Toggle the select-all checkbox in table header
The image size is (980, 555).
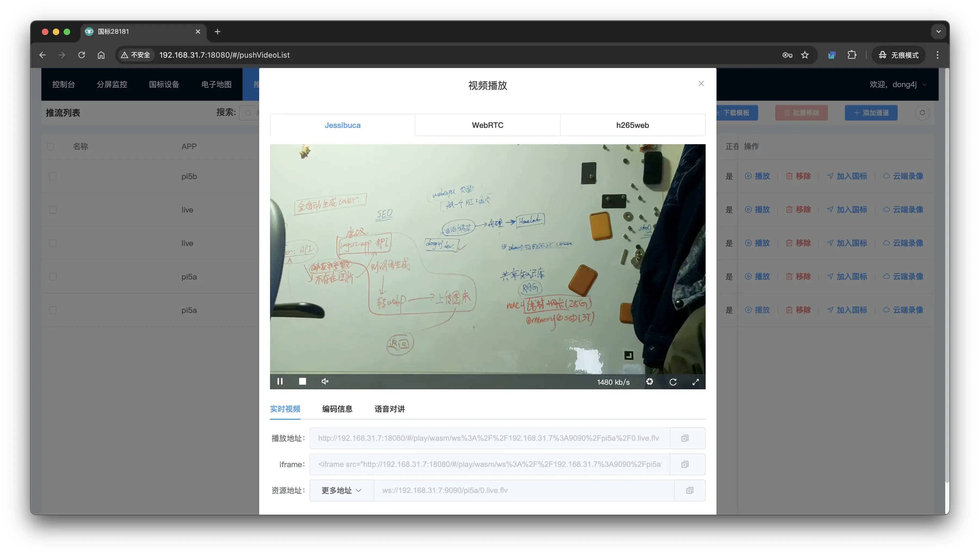click(x=51, y=146)
